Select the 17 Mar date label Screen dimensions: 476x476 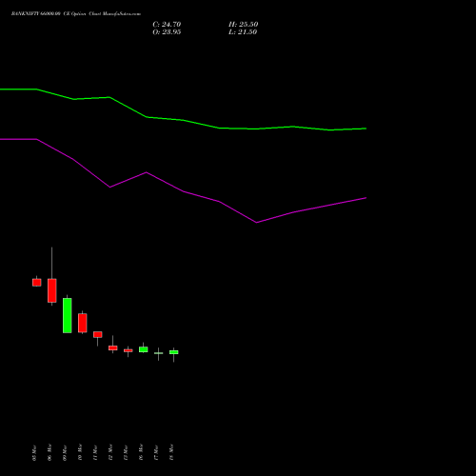coord(156,453)
